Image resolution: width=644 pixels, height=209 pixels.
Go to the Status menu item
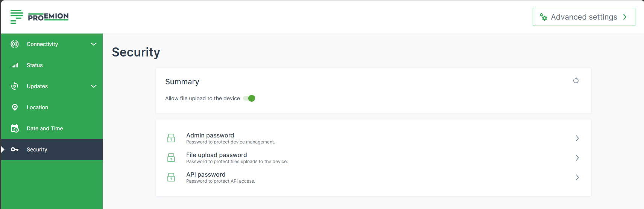35,65
